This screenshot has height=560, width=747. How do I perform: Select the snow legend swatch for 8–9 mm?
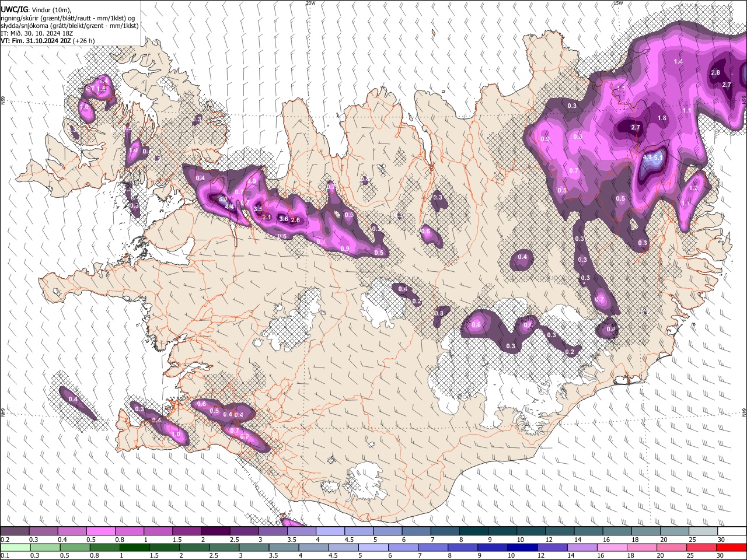tap(473, 531)
